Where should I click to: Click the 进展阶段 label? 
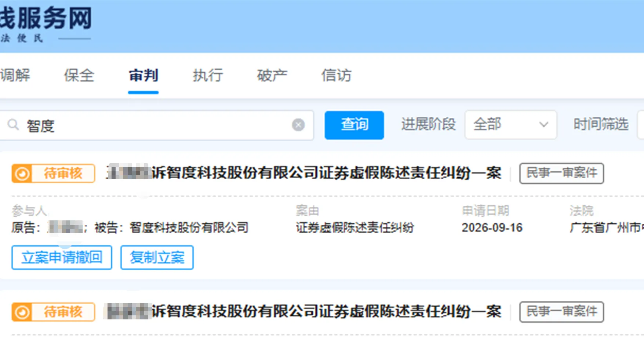click(x=429, y=124)
